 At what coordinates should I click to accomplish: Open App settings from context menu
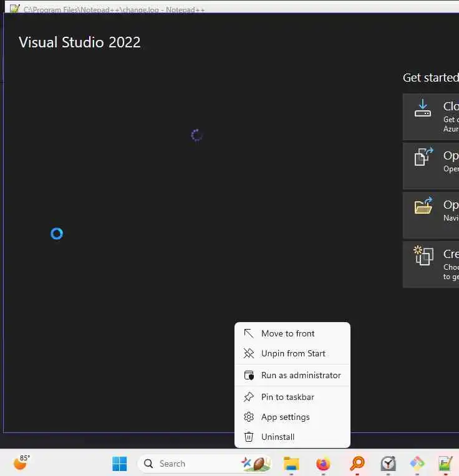pyautogui.click(x=292, y=417)
